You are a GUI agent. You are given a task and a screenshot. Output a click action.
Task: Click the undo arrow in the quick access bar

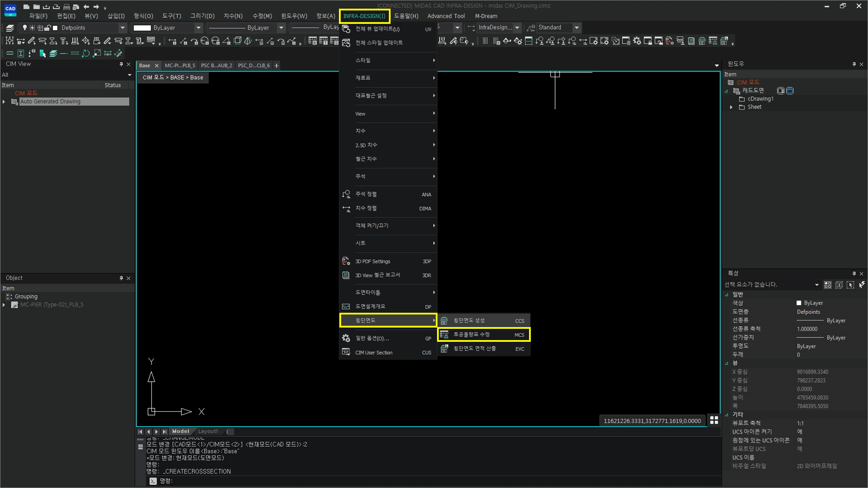tap(86, 7)
